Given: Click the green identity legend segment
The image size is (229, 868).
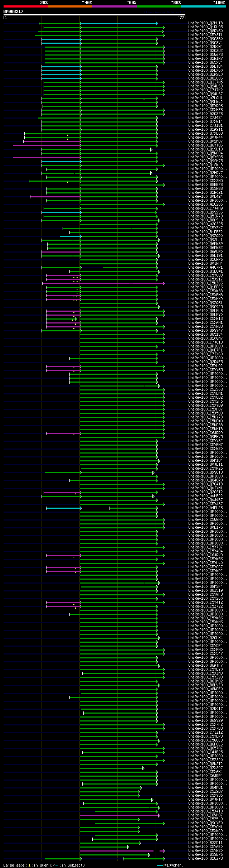Looking at the screenshot, I should [x=159, y=6].
